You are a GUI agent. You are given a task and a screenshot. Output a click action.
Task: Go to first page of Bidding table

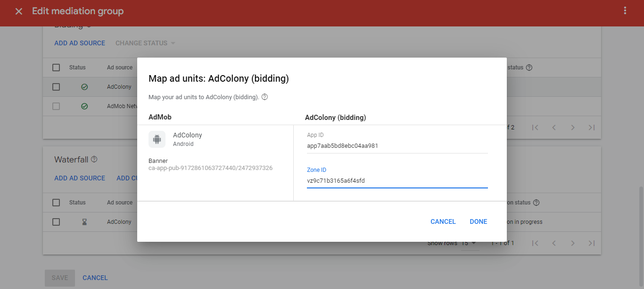[x=535, y=127]
